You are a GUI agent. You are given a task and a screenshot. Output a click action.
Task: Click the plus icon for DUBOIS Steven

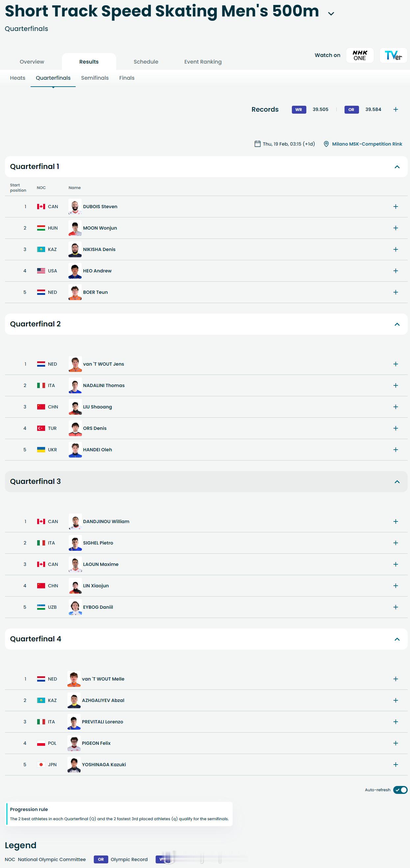[396, 207]
